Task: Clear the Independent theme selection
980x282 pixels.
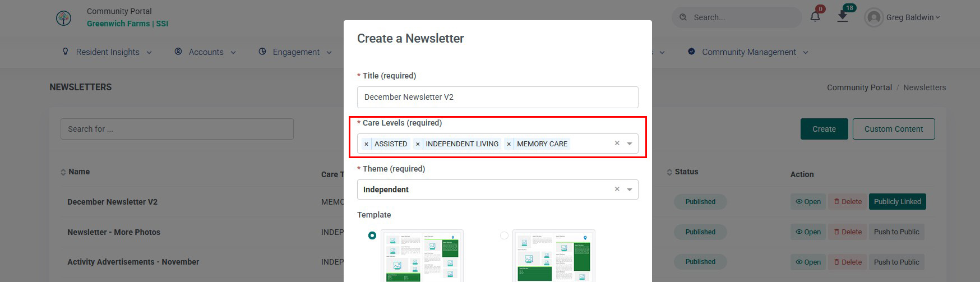Action: 617,189
